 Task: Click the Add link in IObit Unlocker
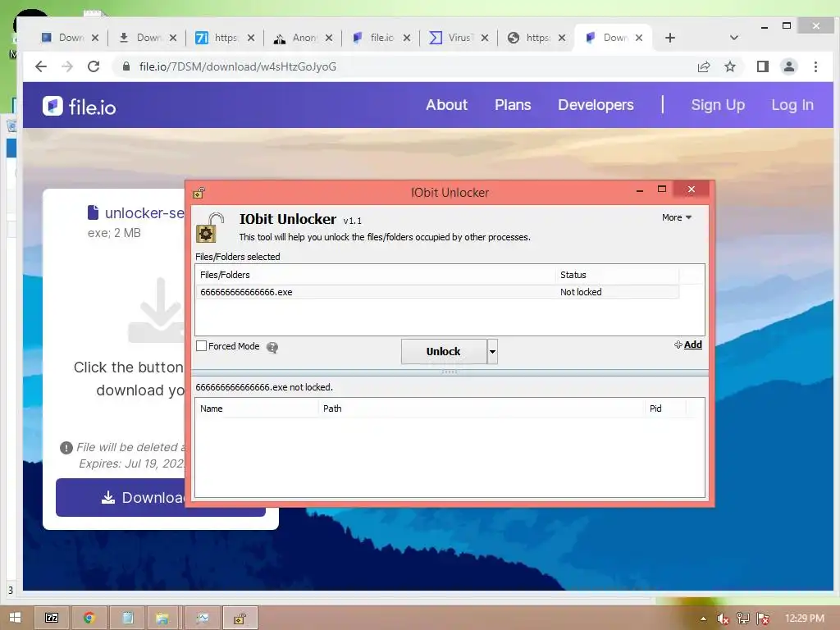[x=688, y=345]
